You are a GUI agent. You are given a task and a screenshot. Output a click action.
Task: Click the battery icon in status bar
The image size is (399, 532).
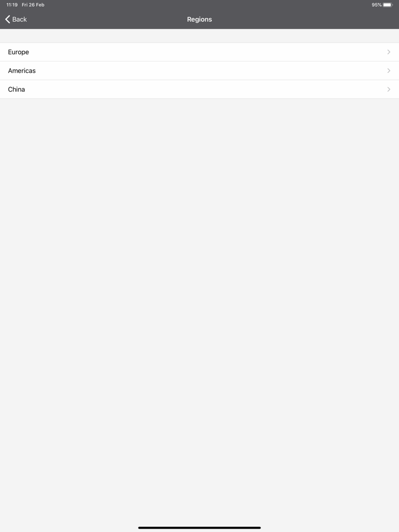pyautogui.click(x=388, y=5)
